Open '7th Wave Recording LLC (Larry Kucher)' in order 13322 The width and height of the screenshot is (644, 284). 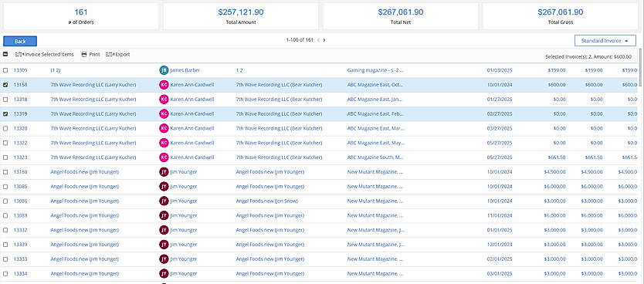[x=93, y=143]
